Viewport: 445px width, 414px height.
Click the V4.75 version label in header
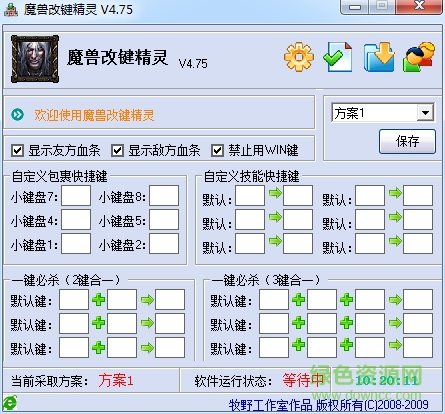(x=193, y=63)
